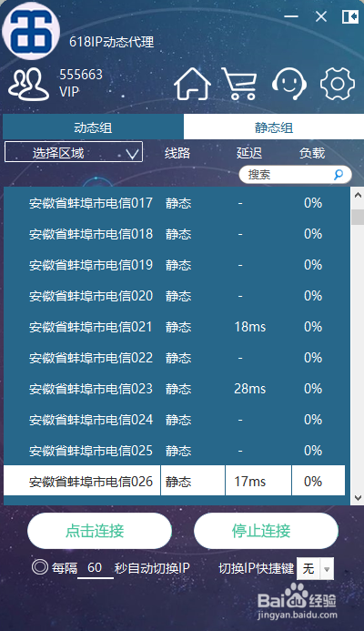Click the collapse side panel icon
364x631 pixels.
coord(350,17)
